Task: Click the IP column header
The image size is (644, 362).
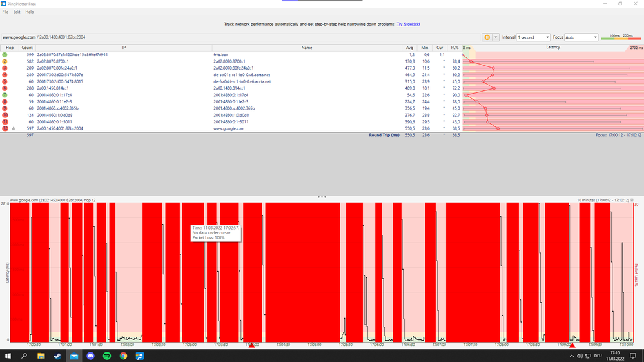Action: tap(124, 48)
